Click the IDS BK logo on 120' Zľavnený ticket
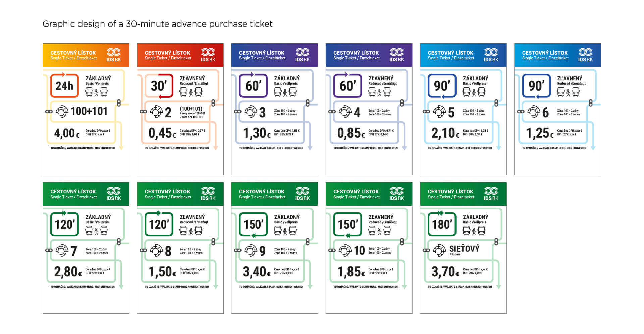This screenshot has height=334, width=644. tap(208, 194)
